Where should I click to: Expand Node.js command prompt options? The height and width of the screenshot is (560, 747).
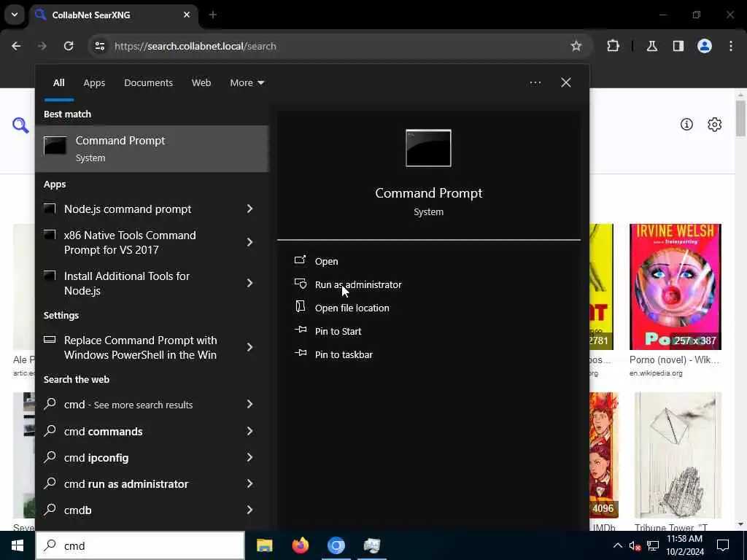pyautogui.click(x=249, y=209)
